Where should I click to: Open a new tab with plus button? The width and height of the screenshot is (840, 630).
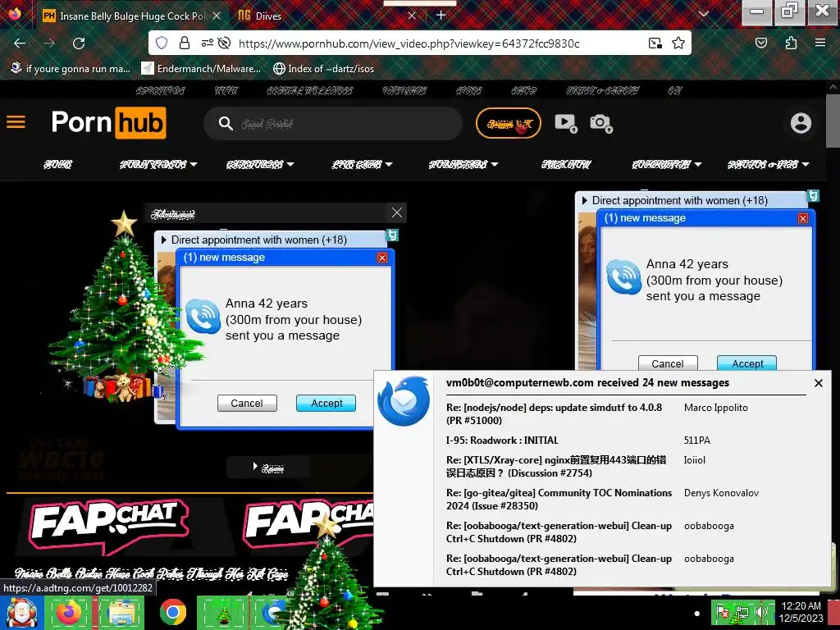[x=441, y=15]
